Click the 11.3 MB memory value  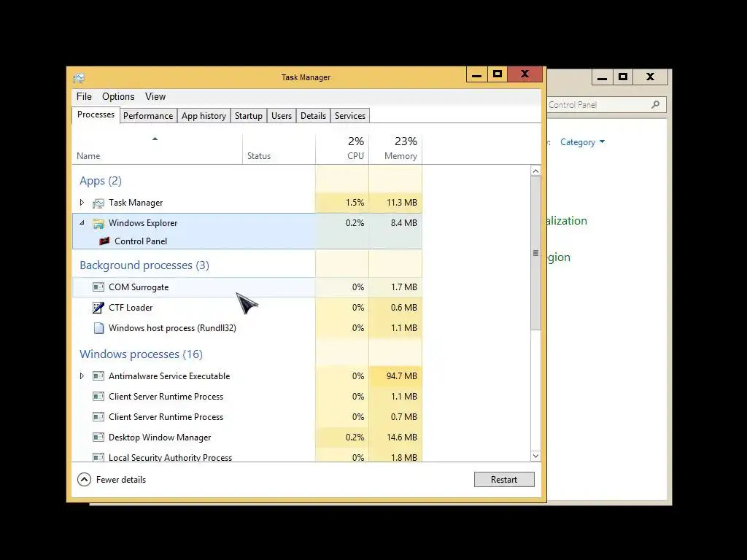(402, 203)
